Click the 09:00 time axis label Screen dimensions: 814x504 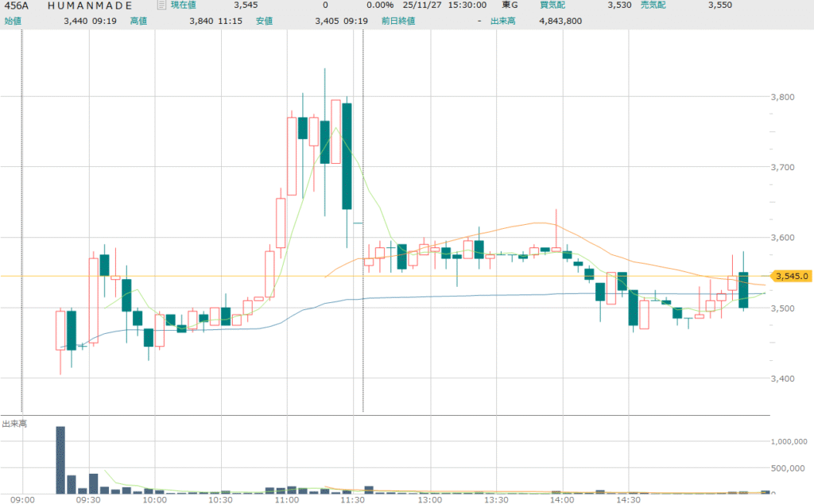pyautogui.click(x=22, y=500)
